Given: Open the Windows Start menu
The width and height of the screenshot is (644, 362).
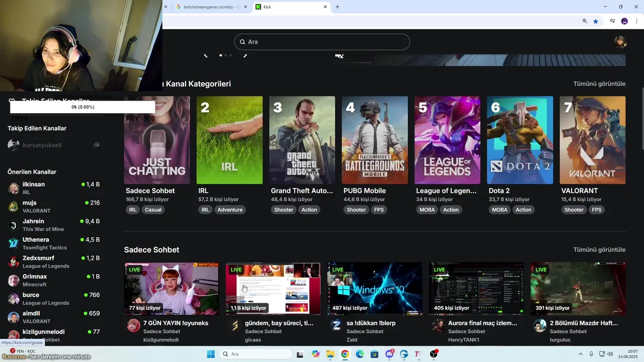Looking at the screenshot, I should (210, 354).
